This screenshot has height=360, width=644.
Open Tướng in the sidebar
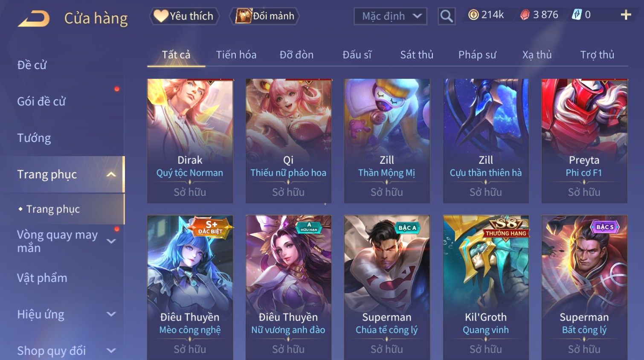pyautogui.click(x=34, y=138)
